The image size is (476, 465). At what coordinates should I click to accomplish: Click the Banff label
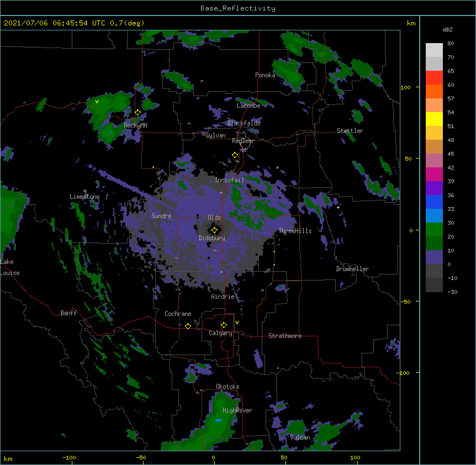[68, 313]
